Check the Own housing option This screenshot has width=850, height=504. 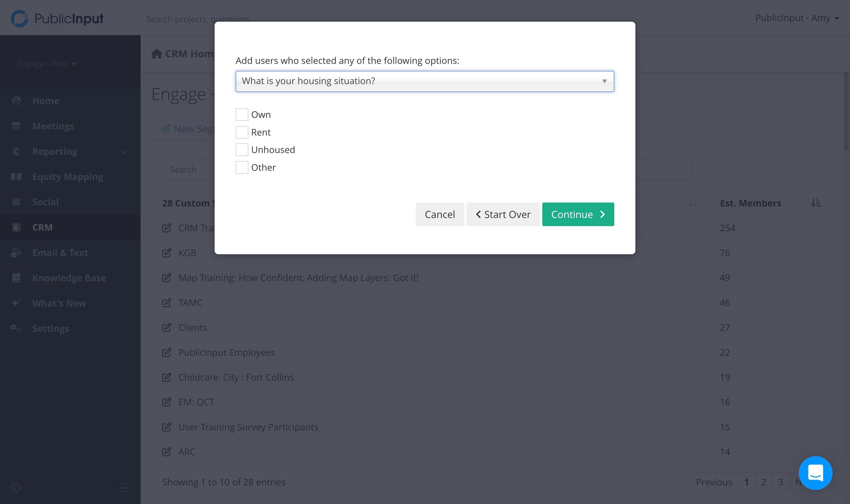click(242, 114)
